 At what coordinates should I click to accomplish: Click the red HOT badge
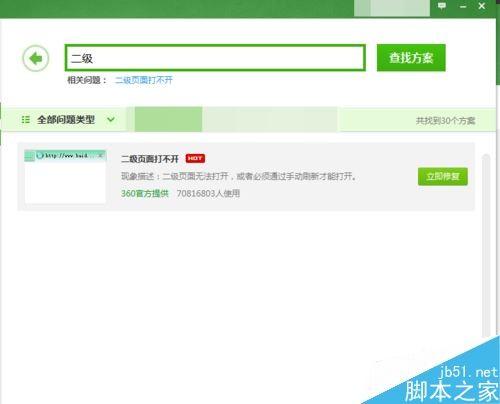tap(195, 158)
